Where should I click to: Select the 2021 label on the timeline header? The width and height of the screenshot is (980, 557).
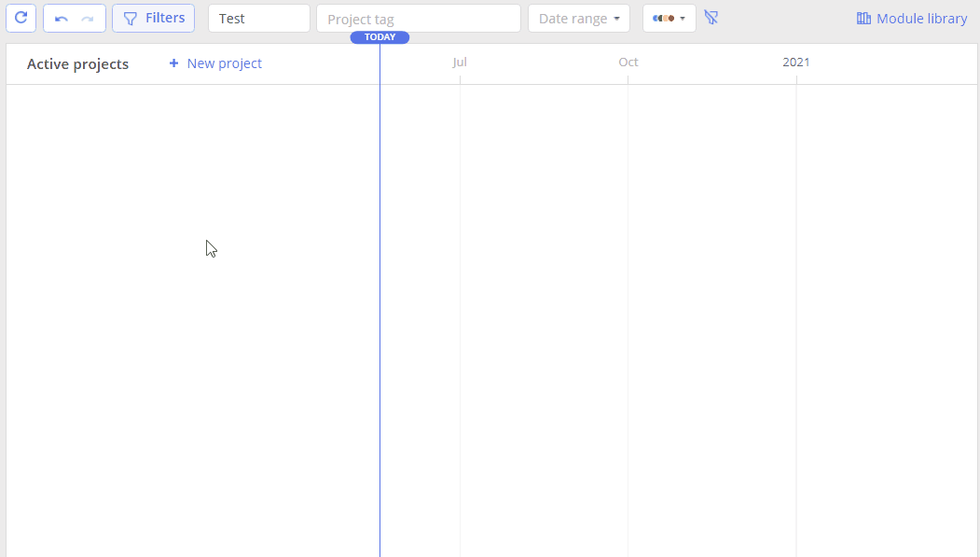(x=795, y=62)
